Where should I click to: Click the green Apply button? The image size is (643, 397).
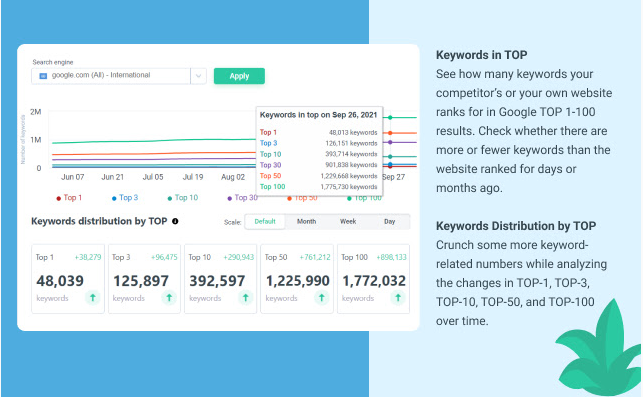pyautogui.click(x=239, y=76)
